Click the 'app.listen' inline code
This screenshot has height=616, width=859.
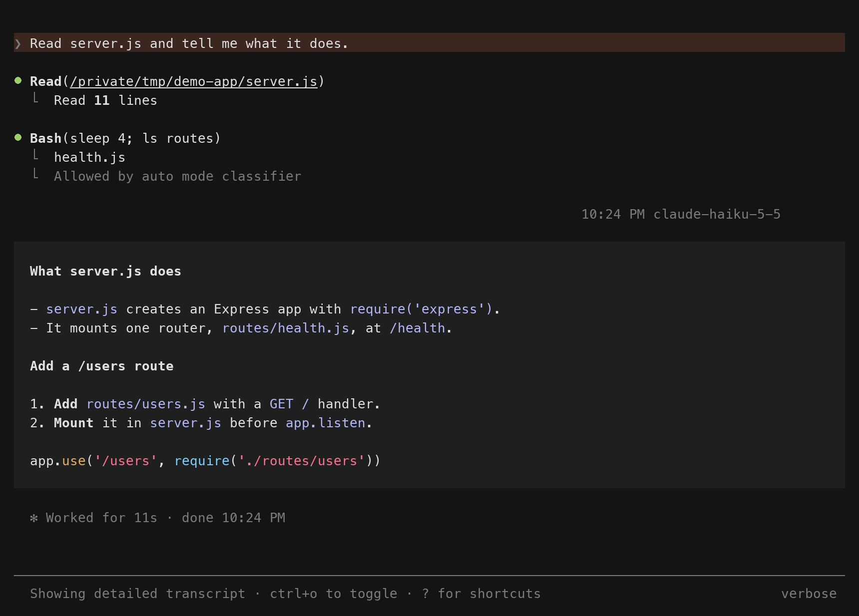pyautogui.click(x=326, y=423)
